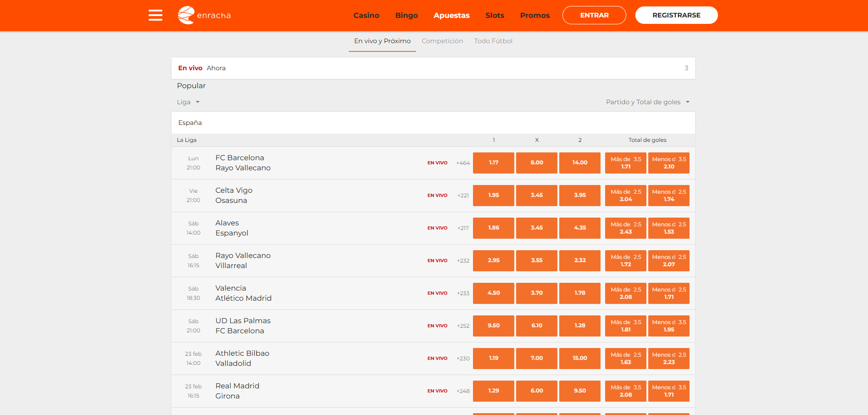This screenshot has height=415, width=868.
Task: Open Valencia vs Atlético Madrid match
Action: click(x=244, y=293)
